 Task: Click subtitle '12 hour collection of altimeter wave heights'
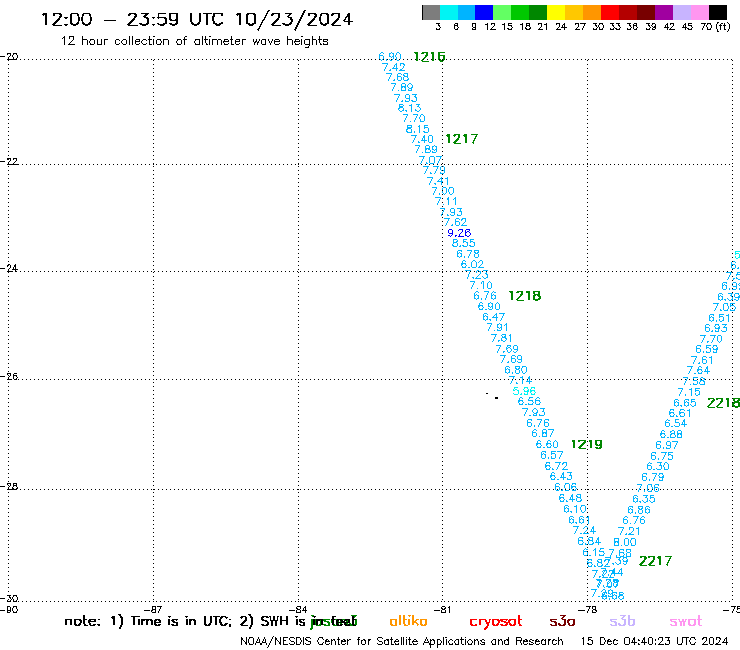(x=194, y=41)
